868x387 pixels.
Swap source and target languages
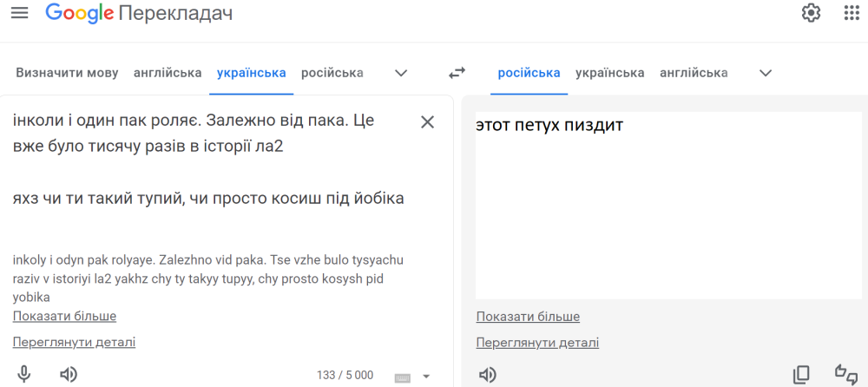457,73
